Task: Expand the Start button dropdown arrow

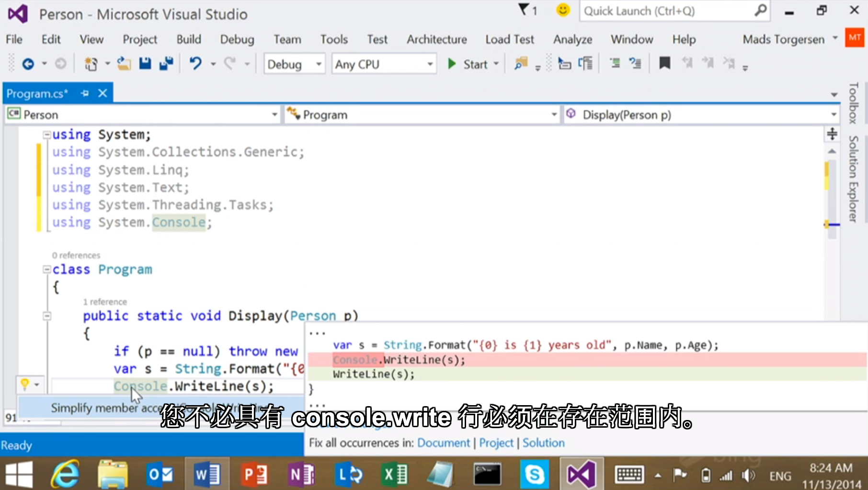Action: coord(496,64)
